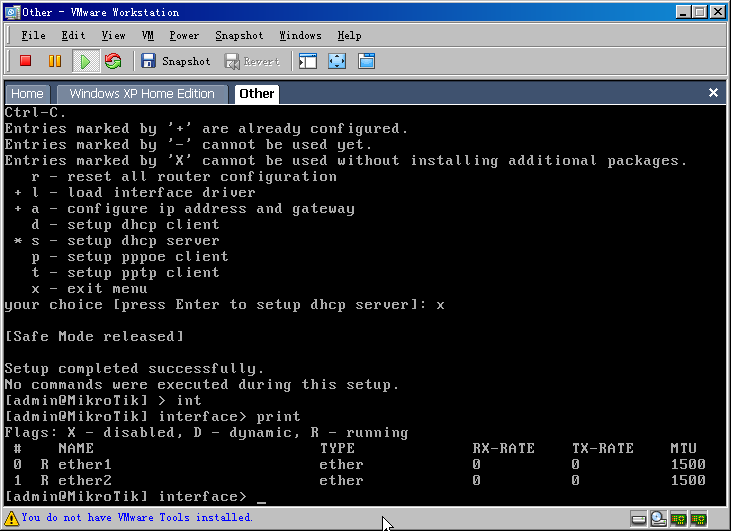Click the MTU column header

tap(683, 448)
